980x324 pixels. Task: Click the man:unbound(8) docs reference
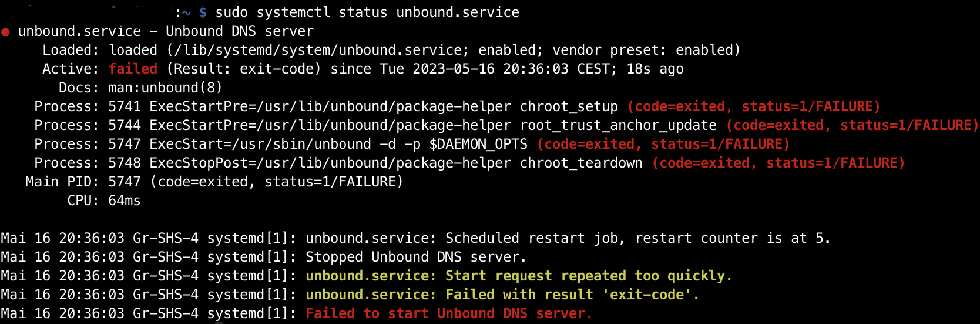[x=165, y=88]
